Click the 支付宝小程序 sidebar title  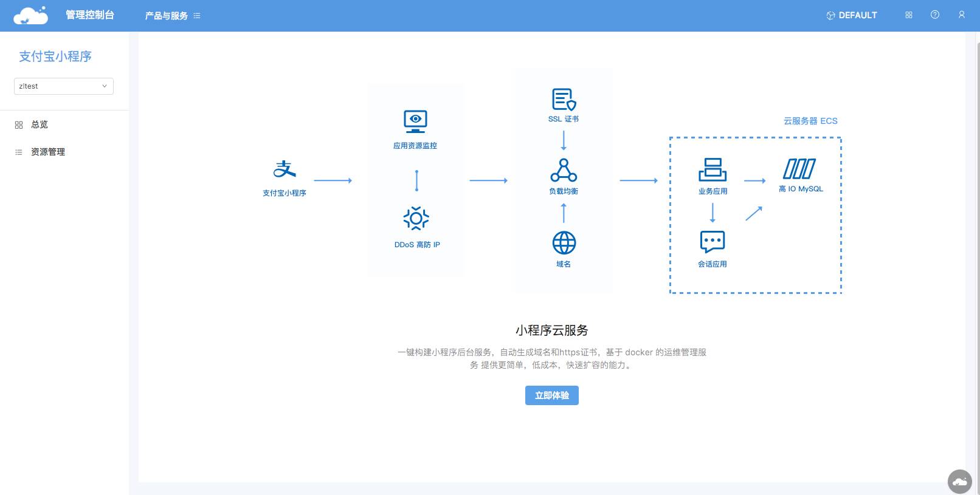click(x=55, y=56)
